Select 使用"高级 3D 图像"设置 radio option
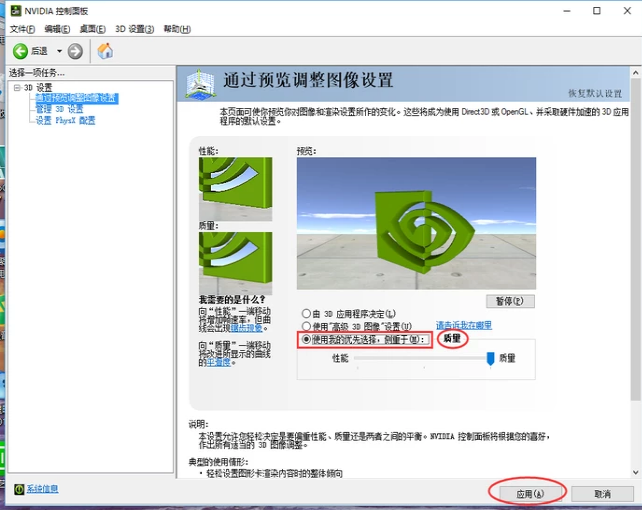Image resolution: width=642 pixels, height=510 pixels. click(x=306, y=326)
